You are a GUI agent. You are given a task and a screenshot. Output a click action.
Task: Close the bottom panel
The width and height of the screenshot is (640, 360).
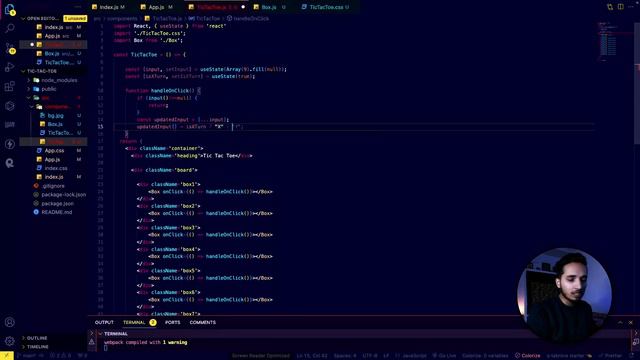coord(631,322)
